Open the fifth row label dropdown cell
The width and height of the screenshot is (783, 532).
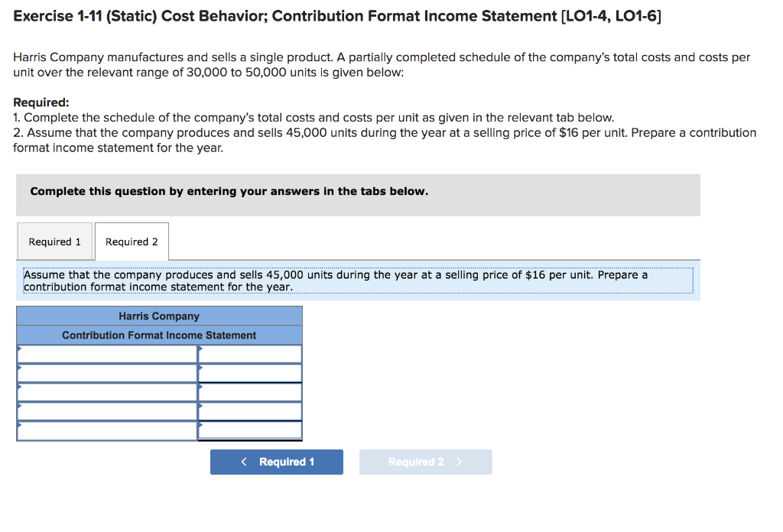(x=107, y=430)
